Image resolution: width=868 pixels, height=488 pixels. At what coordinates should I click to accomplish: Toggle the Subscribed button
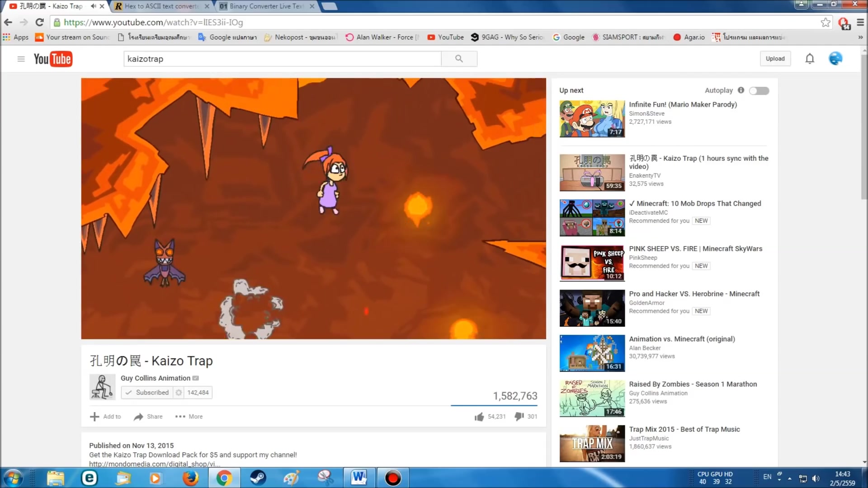[x=147, y=392]
